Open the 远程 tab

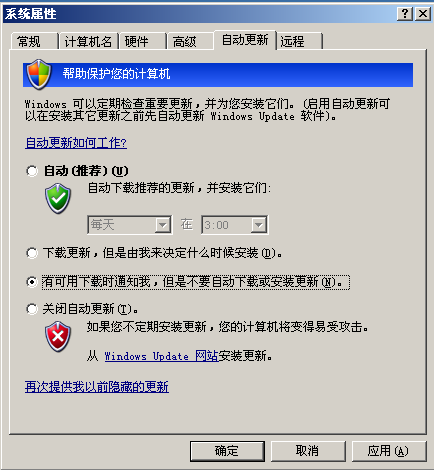tap(299, 42)
